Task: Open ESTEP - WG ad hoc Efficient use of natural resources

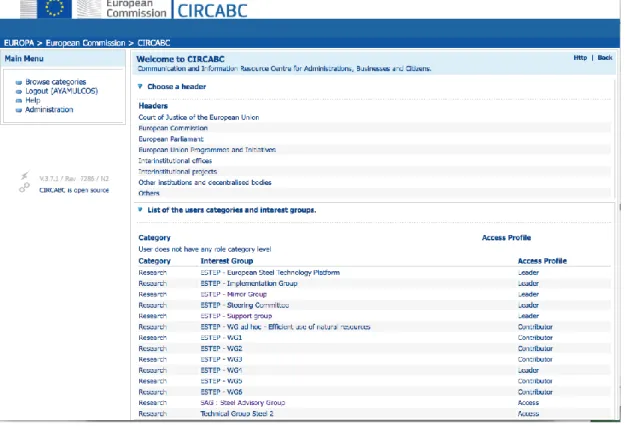Action: point(285,327)
